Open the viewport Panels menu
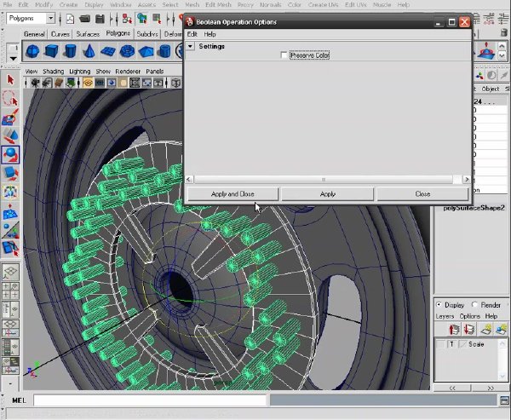Image resolution: width=511 pixels, height=420 pixels. click(x=154, y=71)
